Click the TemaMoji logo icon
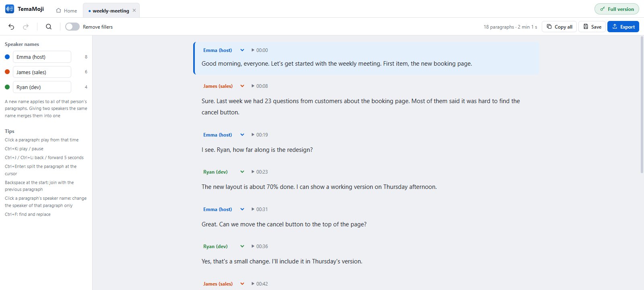Viewport: 644px width, 290px height. 9,9
